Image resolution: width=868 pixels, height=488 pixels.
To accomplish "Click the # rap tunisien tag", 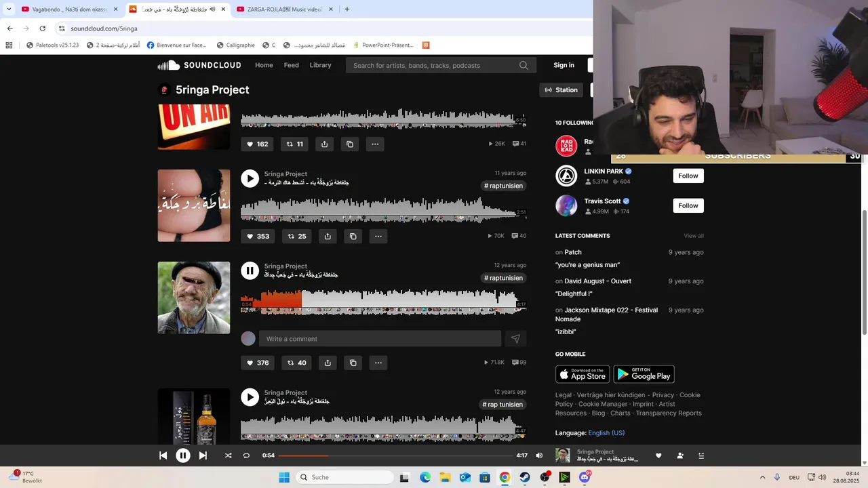I will click(502, 405).
